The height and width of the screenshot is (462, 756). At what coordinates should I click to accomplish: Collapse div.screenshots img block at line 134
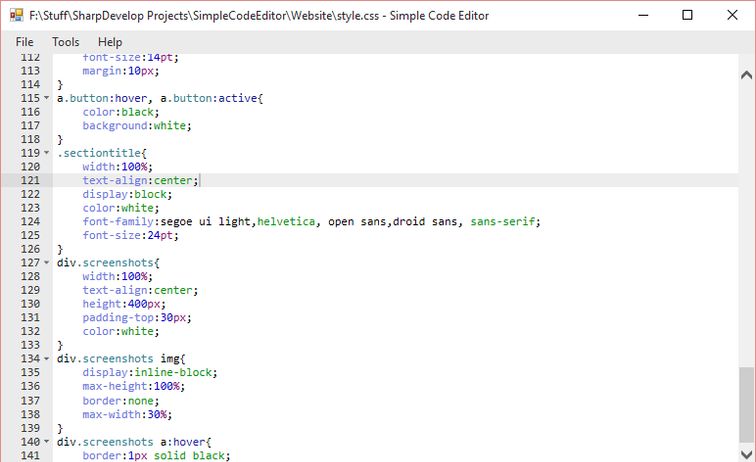click(x=47, y=359)
